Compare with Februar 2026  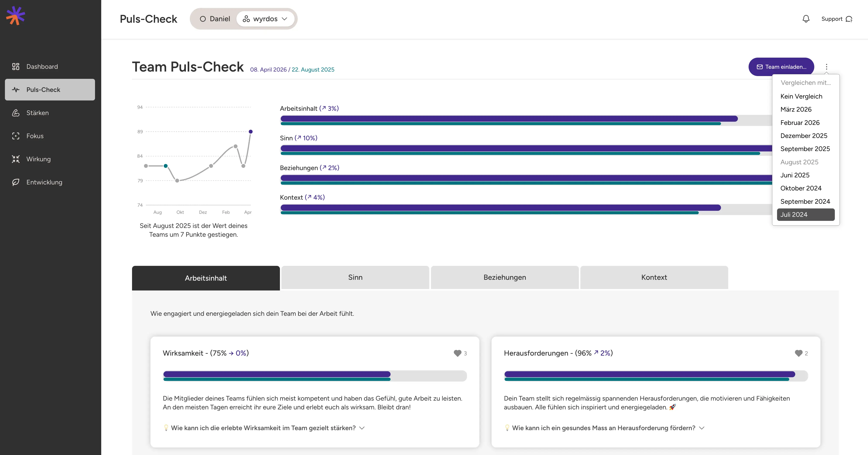pyautogui.click(x=806, y=123)
